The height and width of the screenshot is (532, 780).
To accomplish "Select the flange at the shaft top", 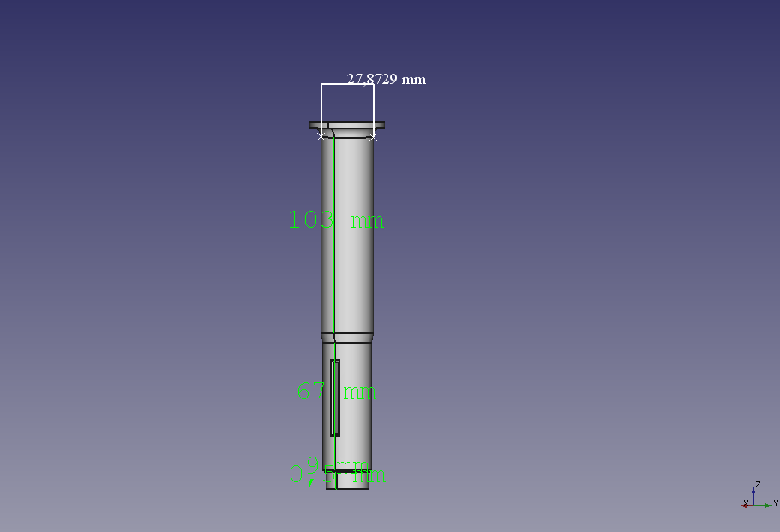I will pos(347,124).
